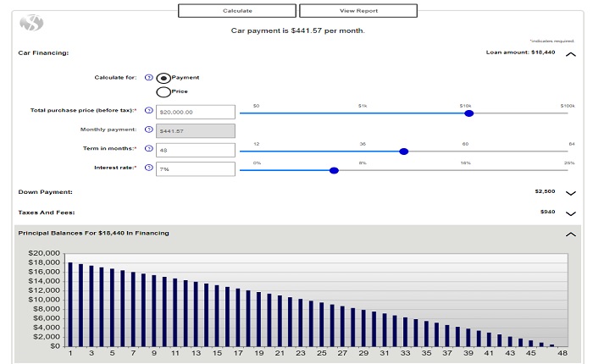Select the Price radio button
This screenshot has width=593, height=364.
(163, 92)
